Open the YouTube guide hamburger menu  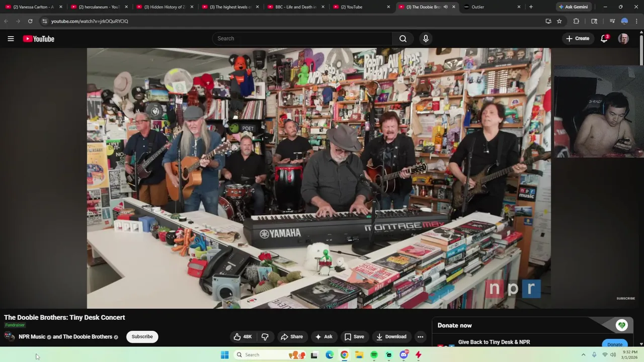11,39
